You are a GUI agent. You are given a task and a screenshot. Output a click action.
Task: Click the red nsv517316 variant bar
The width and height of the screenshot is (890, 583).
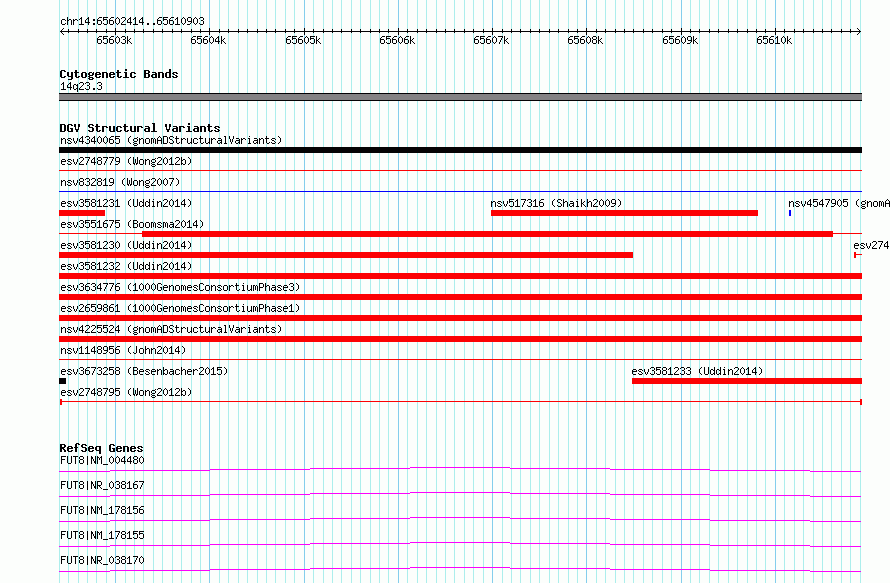click(x=624, y=213)
